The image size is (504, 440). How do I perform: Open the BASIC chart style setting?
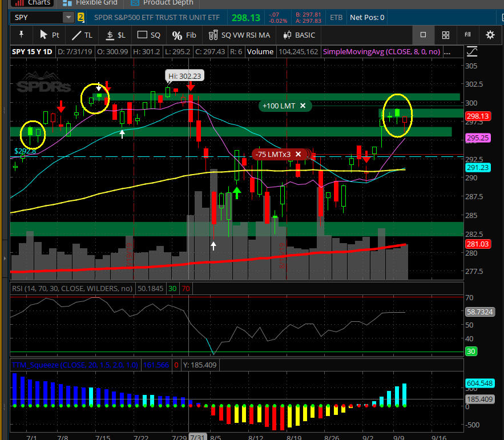coord(299,35)
